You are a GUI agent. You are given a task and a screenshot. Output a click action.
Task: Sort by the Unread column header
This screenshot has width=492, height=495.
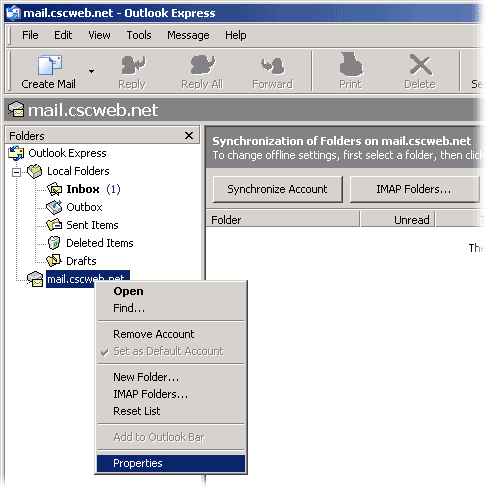tap(398, 220)
